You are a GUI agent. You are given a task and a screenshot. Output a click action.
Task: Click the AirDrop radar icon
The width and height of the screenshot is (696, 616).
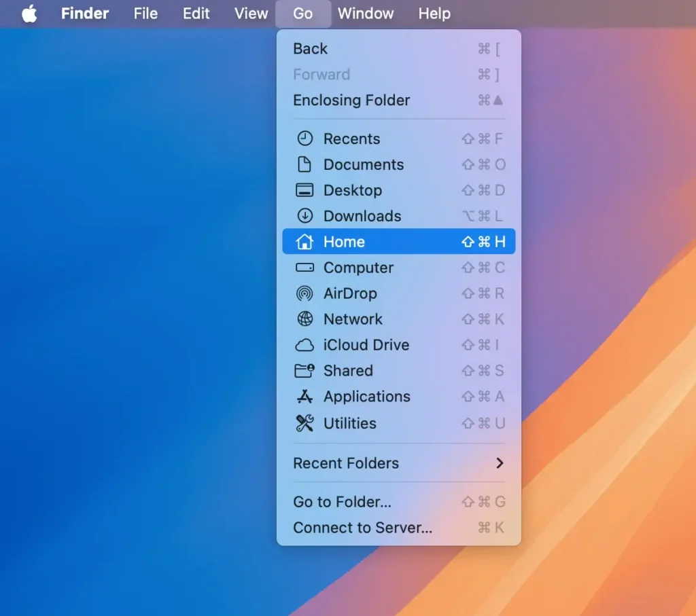(x=304, y=293)
